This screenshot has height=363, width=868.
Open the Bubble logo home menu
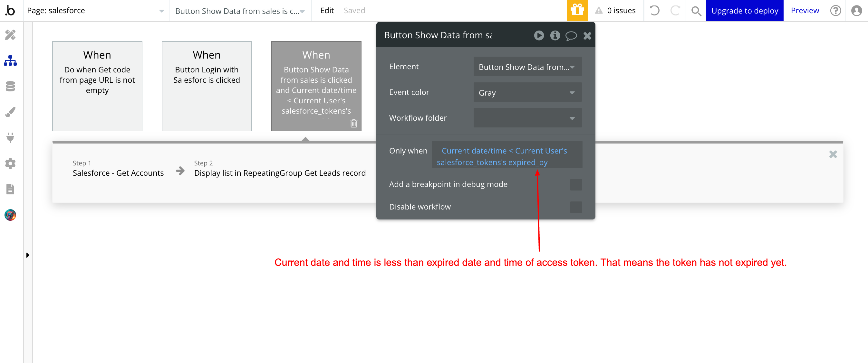tap(10, 11)
